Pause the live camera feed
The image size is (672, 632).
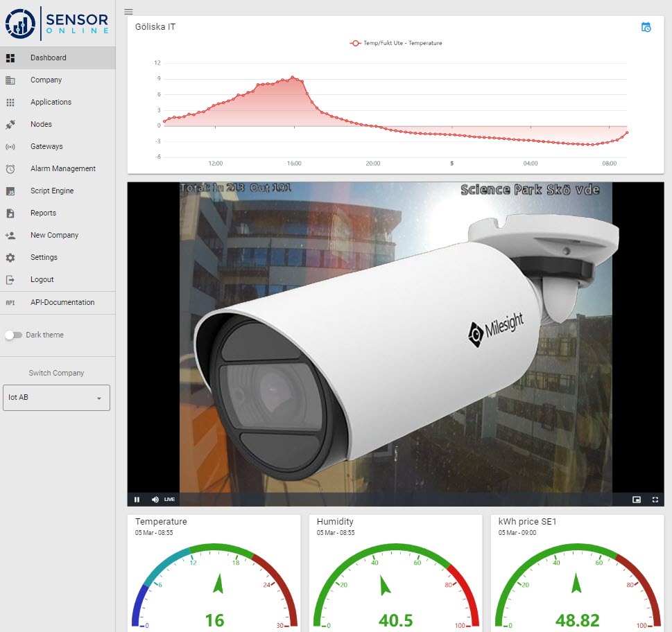[137, 499]
